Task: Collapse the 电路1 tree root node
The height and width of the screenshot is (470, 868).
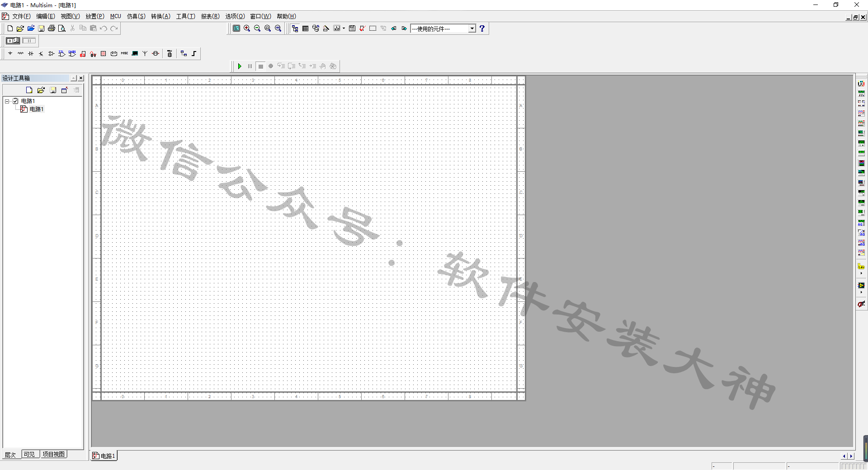Action: pos(7,101)
